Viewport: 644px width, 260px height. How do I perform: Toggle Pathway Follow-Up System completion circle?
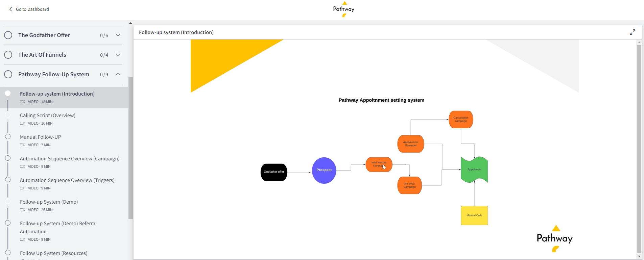(8, 74)
